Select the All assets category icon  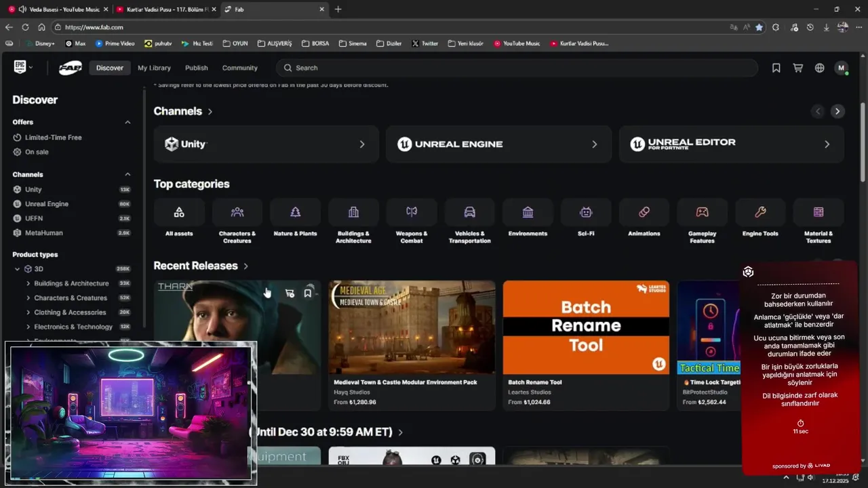coord(179,212)
